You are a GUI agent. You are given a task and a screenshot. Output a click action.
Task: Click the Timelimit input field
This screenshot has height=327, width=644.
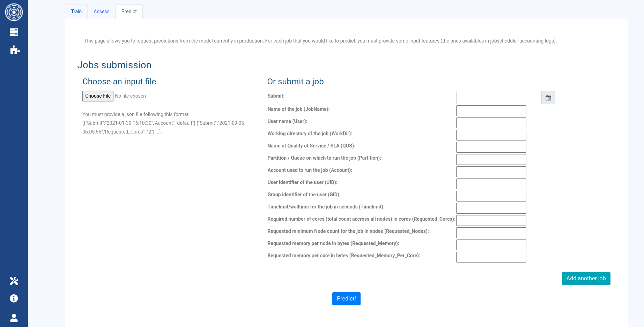(491, 208)
